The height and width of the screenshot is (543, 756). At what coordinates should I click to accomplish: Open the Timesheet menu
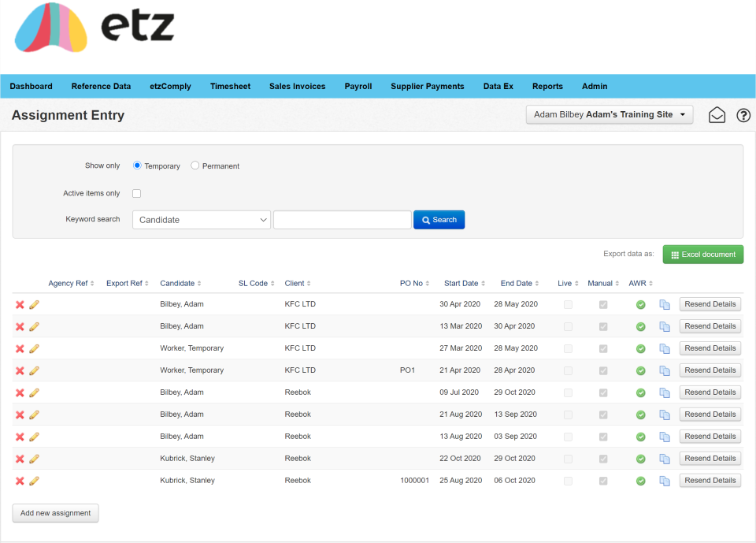pos(230,87)
